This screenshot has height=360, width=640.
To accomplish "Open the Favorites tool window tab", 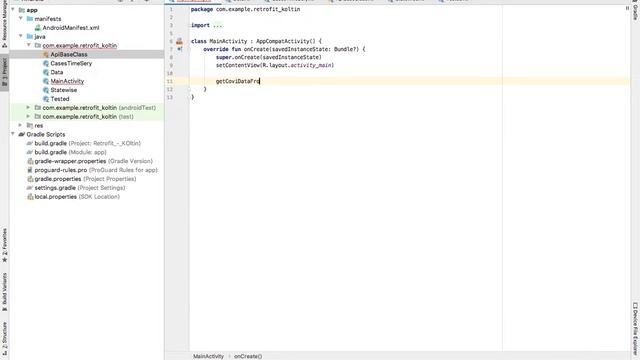I will coord(4,245).
